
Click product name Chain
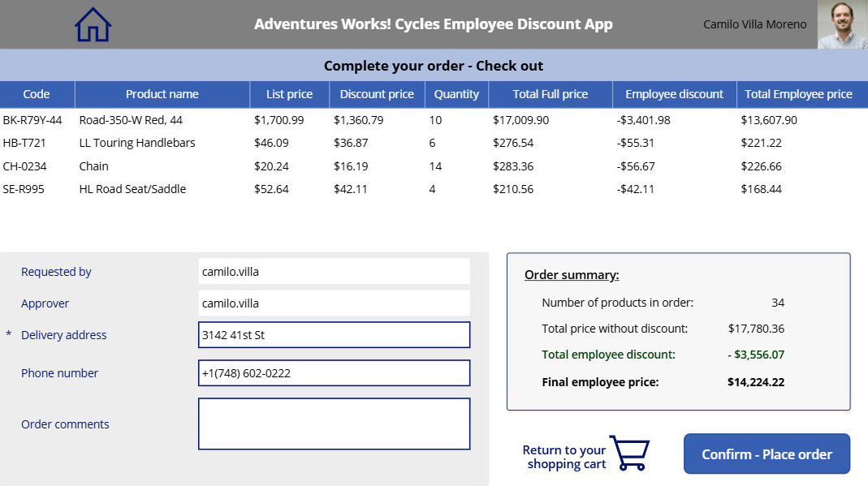[x=93, y=166]
